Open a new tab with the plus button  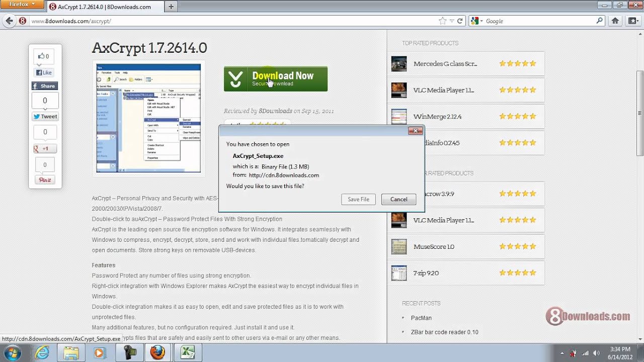[171, 7]
